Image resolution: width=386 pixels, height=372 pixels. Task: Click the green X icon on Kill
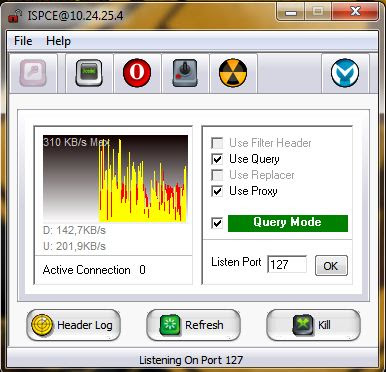[x=303, y=325]
